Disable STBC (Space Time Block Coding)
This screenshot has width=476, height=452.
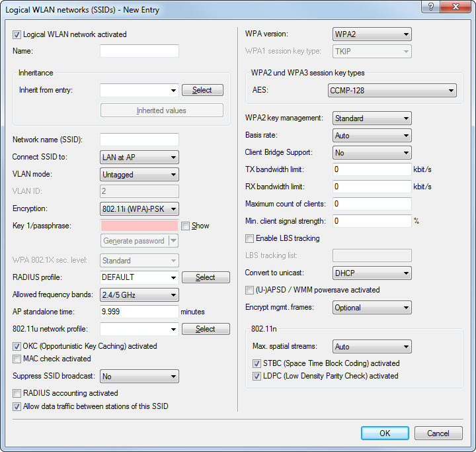[257, 363]
